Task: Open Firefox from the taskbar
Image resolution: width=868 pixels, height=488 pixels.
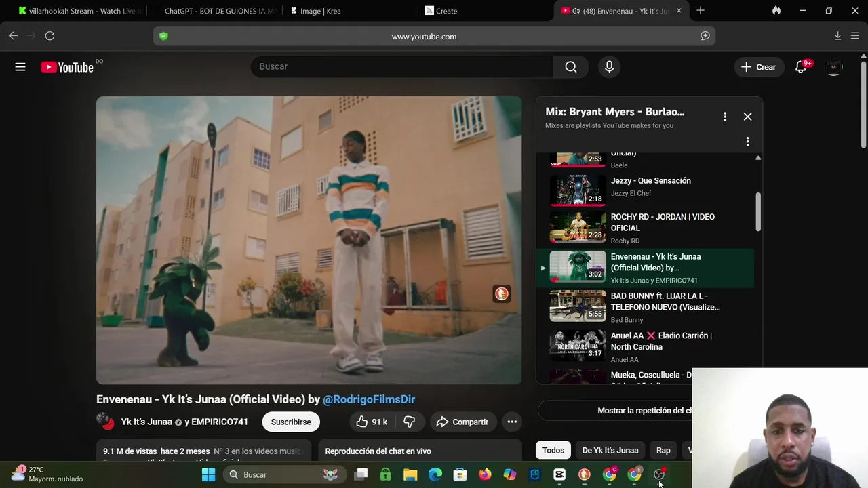Action: coord(485,474)
